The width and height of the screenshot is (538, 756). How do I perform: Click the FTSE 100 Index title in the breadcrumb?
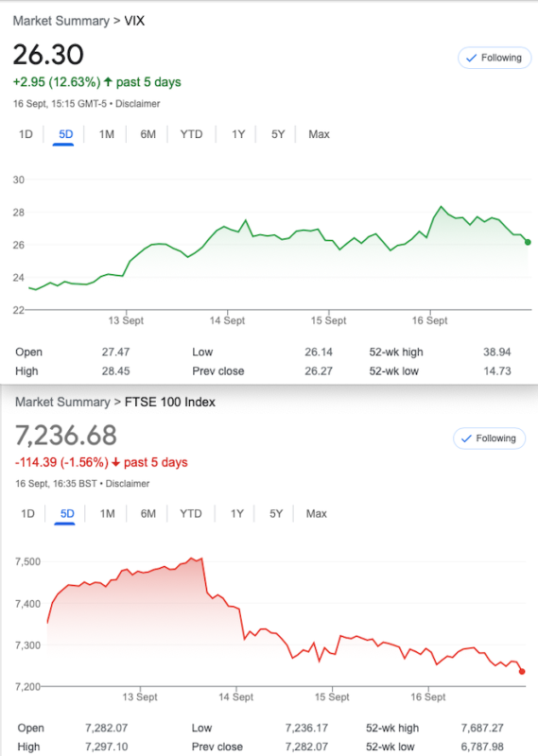click(170, 402)
